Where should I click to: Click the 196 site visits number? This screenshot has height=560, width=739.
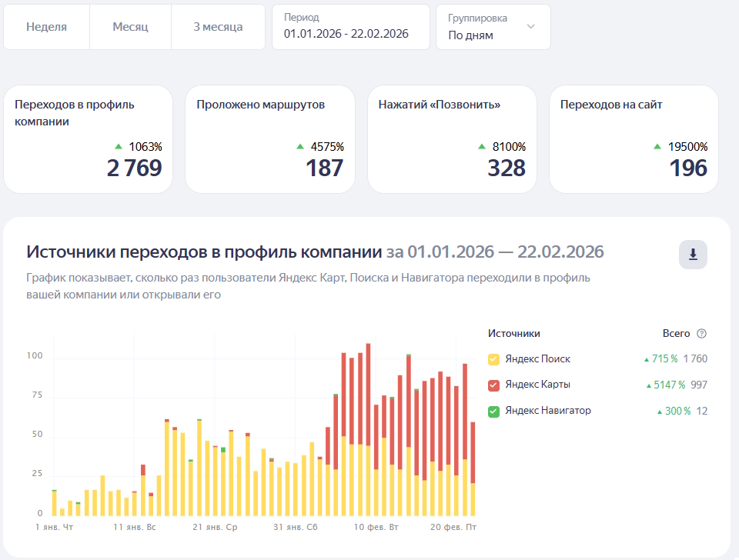tap(688, 168)
